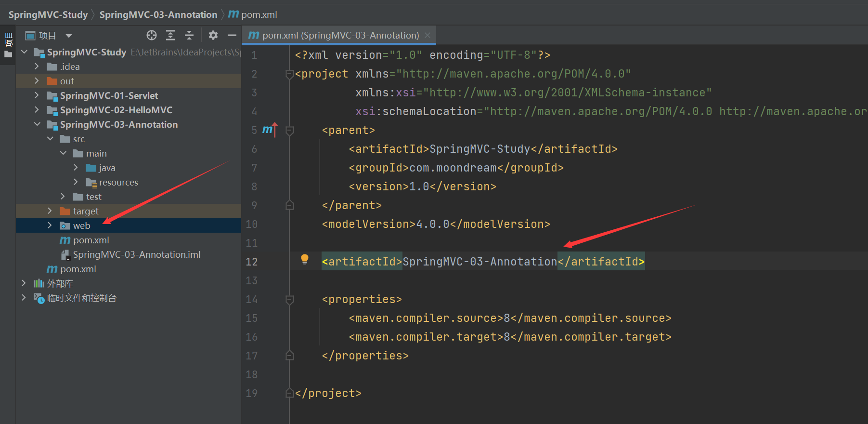Click the Maven parent gutter icon on line 5
The image size is (868, 424).
tap(270, 130)
